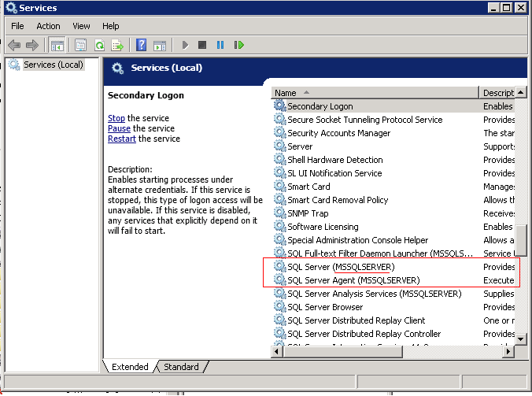The width and height of the screenshot is (532, 396).
Task: Click the Restart Service toolbar icon
Action: 239,45
